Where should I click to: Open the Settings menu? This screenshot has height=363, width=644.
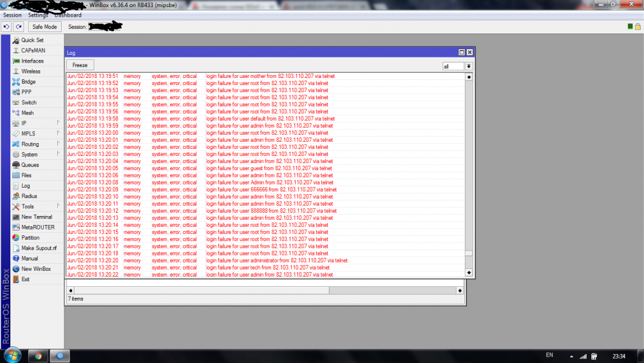(38, 15)
